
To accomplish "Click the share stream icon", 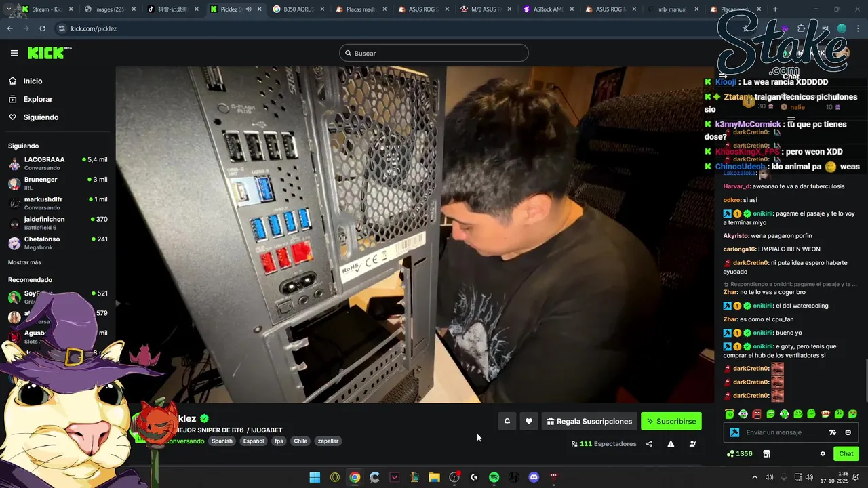I will 649,444.
